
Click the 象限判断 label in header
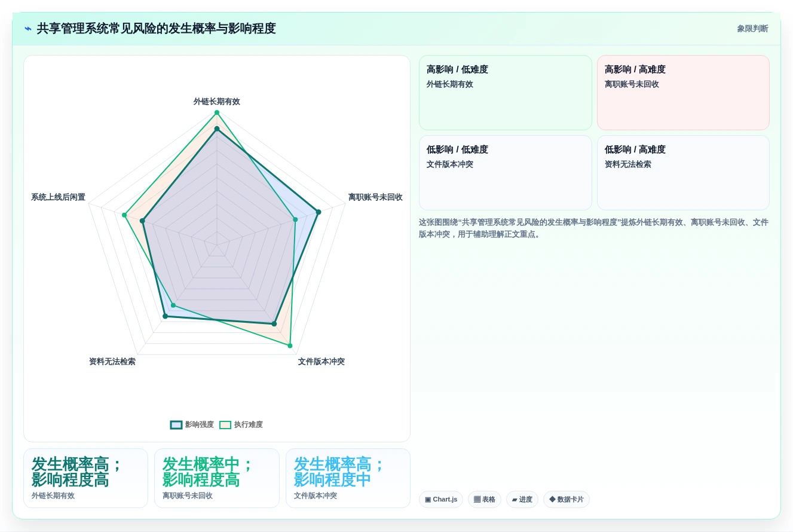pyautogui.click(x=752, y=29)
